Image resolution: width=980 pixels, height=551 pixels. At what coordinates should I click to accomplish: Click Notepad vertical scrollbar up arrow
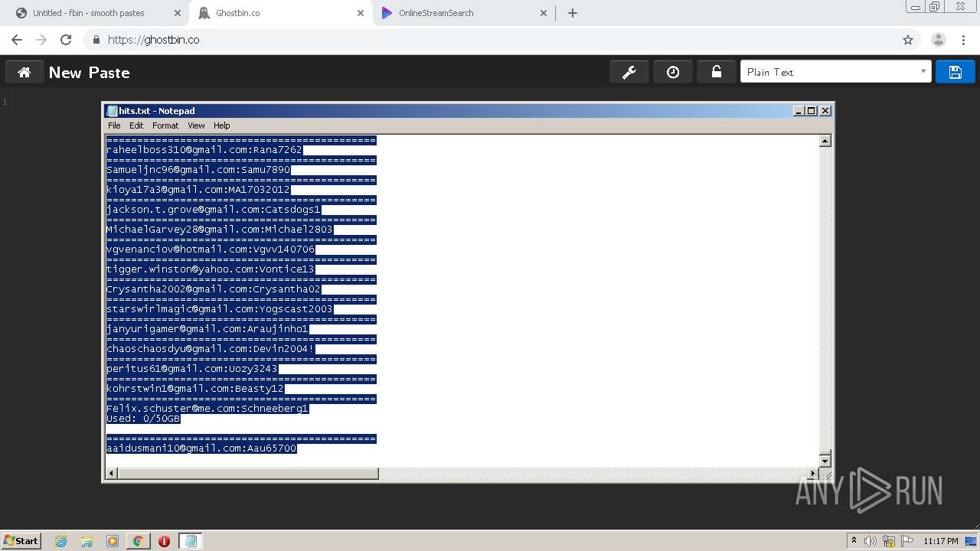pyautogui.click(x=825, y=141)
